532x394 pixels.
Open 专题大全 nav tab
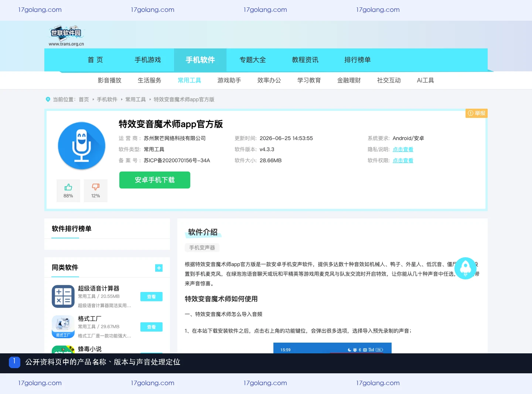[253, 60]
